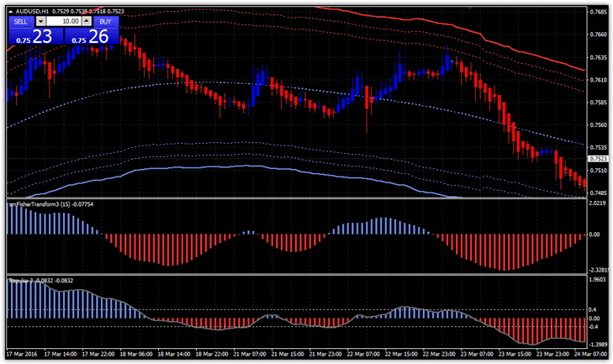The width and height of the screenshot is (613, 364).
Task: Click the 0.7685 value on price scale
Action: tap(598, 12)
